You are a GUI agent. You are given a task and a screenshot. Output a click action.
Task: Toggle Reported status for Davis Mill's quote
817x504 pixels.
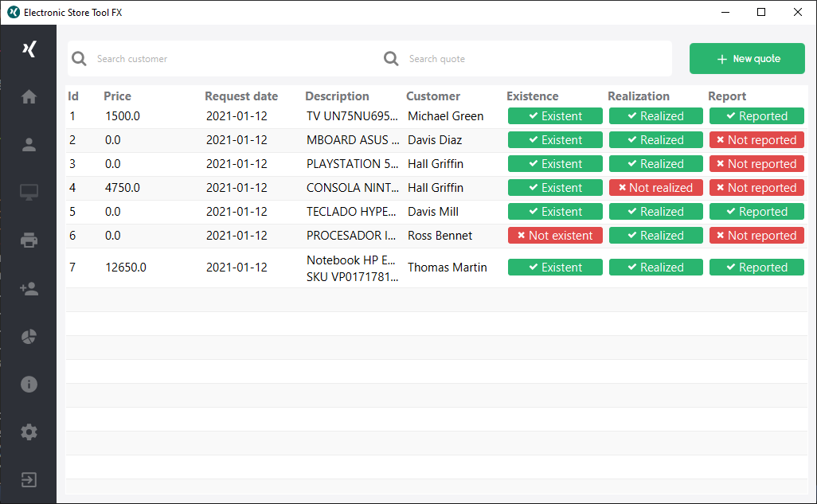[756, 212]
